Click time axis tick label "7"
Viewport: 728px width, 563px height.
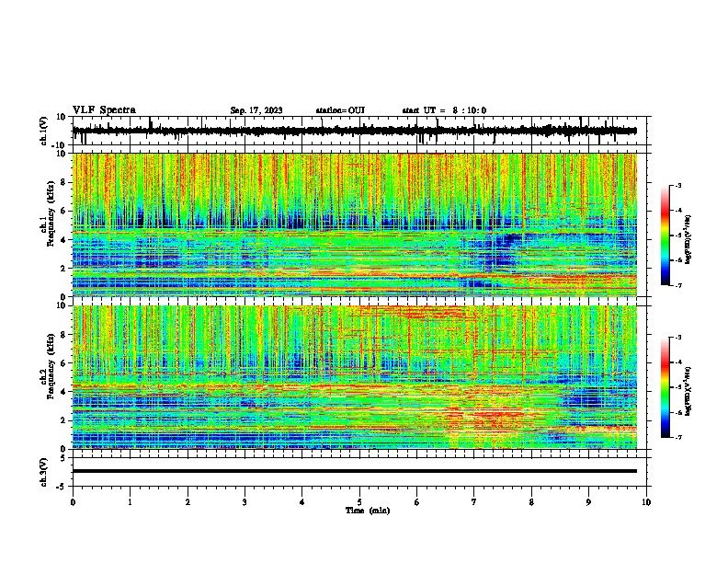tap(474, 502)
